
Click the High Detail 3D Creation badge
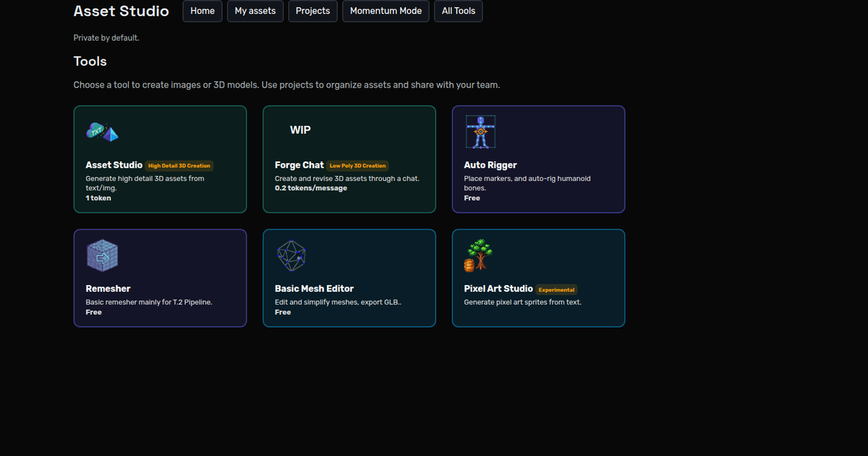click(x=179, y=166)
